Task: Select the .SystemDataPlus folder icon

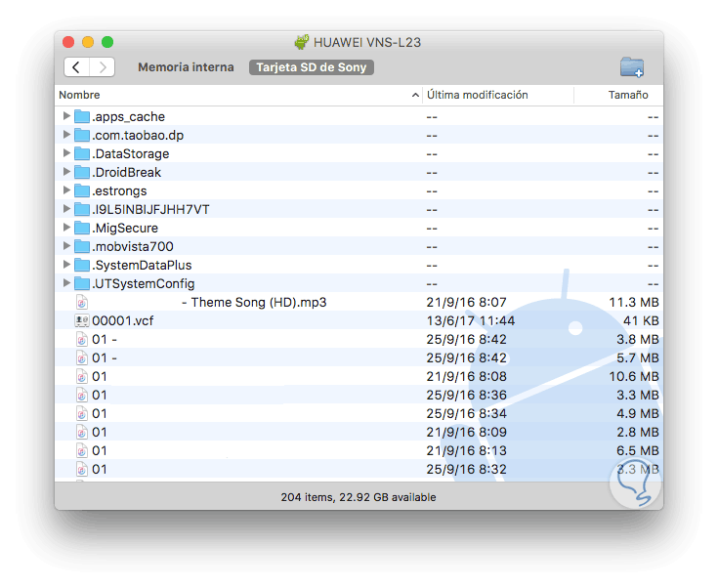Action: tap(82, 265)
